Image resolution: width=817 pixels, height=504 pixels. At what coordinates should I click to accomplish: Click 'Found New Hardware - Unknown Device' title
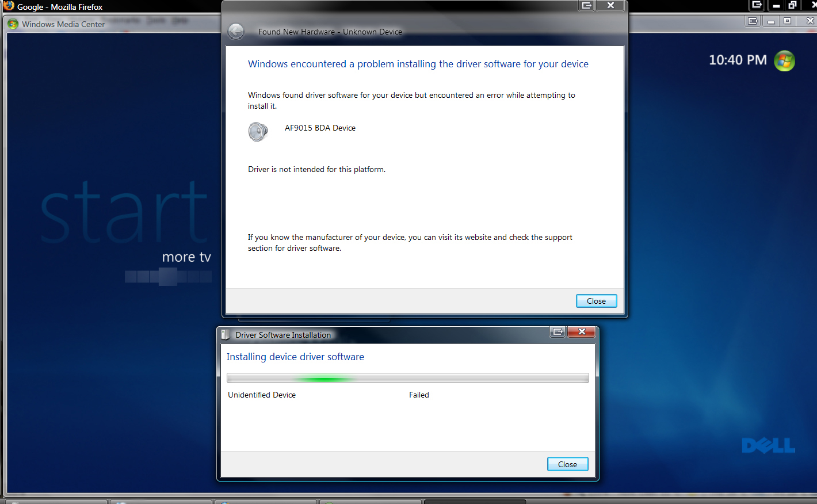330,32
